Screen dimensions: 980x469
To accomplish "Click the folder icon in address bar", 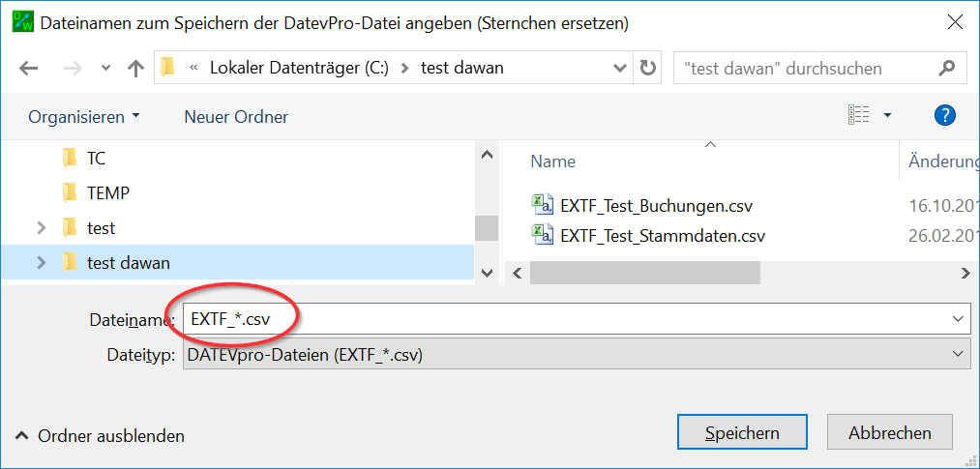I will tap(167, 68).
